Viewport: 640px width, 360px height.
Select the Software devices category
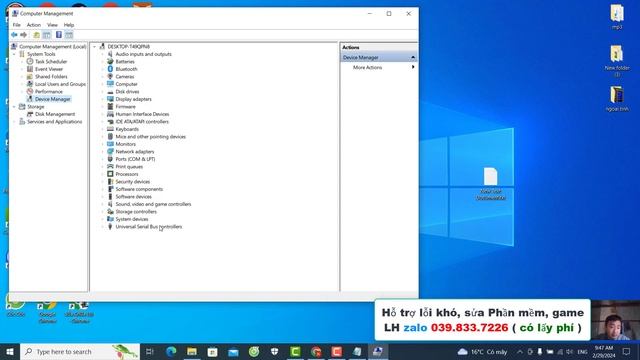pyautogui.click(x=133, y=197)
